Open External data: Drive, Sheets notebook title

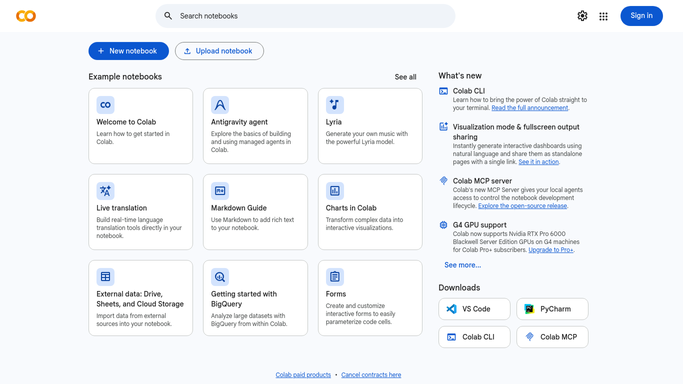140,299
